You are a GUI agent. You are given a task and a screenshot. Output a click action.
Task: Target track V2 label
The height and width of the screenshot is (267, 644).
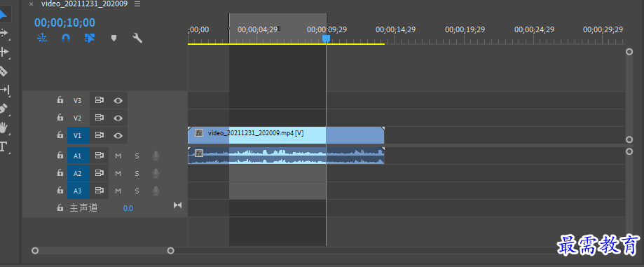(77, 118)
